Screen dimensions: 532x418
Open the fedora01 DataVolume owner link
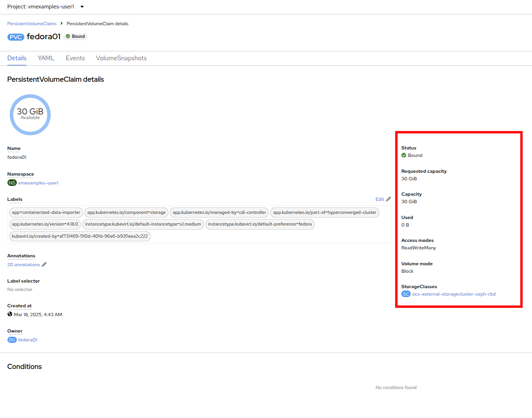pos(28,340)
